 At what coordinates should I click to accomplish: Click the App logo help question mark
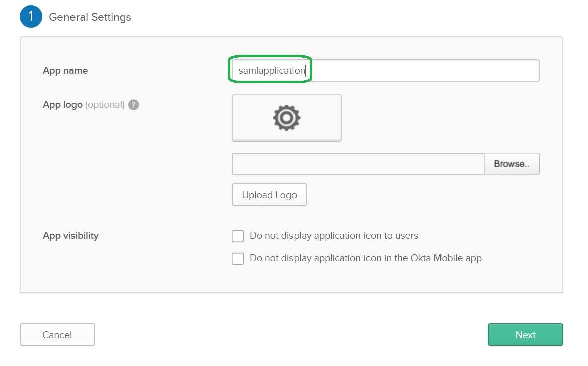133,105
